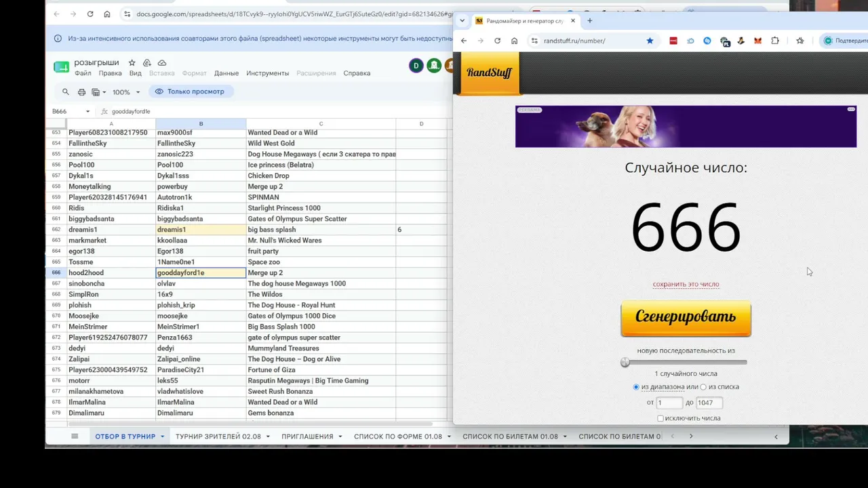
Task: Click the dog and woman ad banner
Action: coord(686,126)
